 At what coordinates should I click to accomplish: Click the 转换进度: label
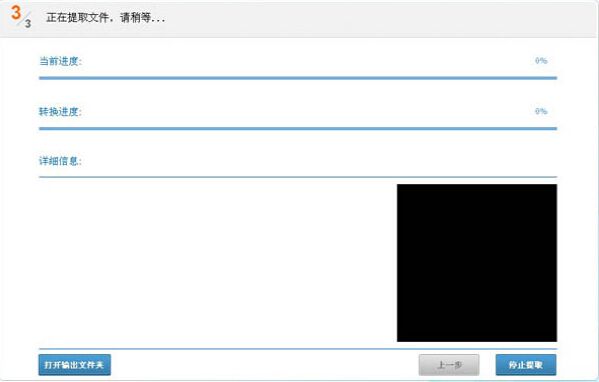point(60,112)
